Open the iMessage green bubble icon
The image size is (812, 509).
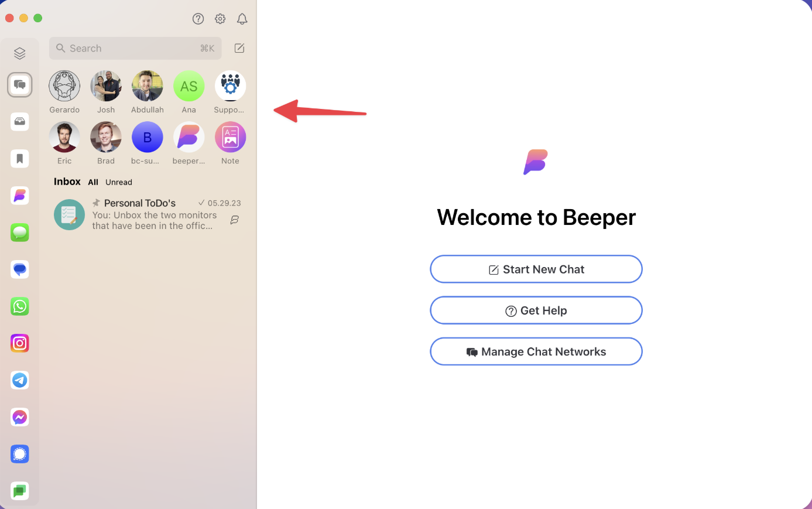pyautogui.click(x=20, y=233)
